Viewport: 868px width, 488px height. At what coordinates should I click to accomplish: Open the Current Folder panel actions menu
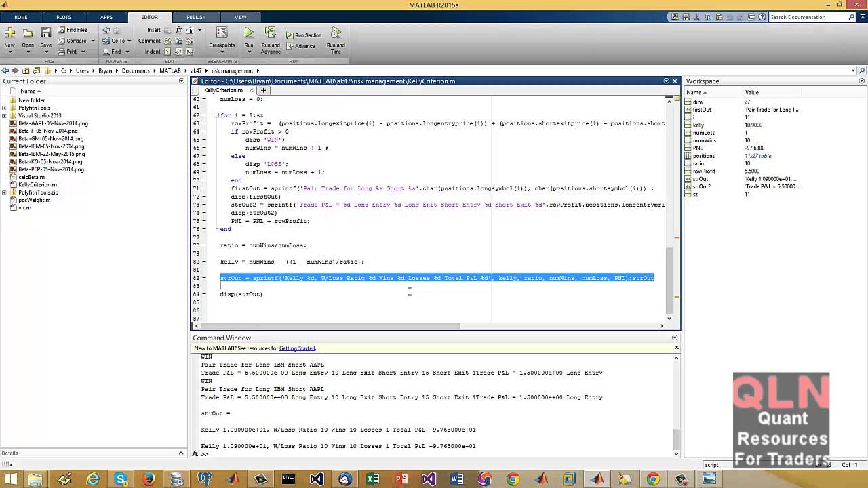181,81
